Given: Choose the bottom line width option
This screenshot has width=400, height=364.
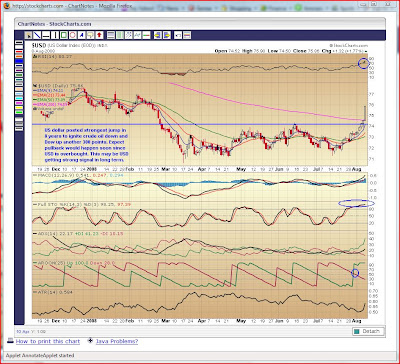Looking at the screenshot, I should coord(19,128).
